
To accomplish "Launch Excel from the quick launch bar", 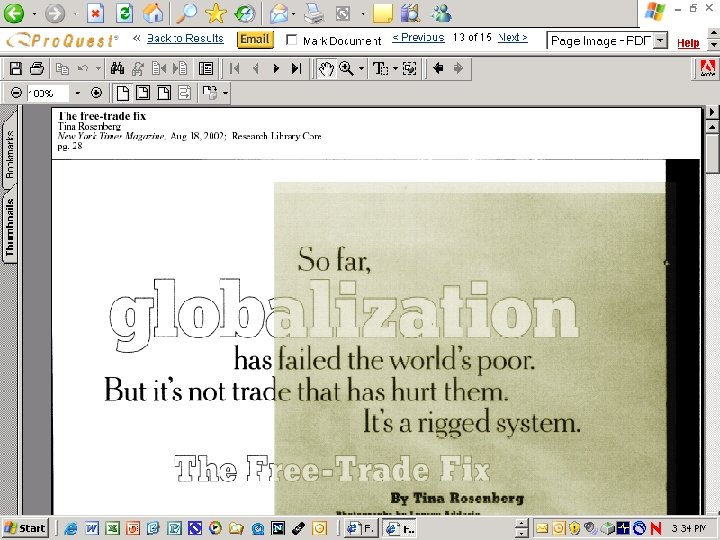I will (x=112, y=529).
